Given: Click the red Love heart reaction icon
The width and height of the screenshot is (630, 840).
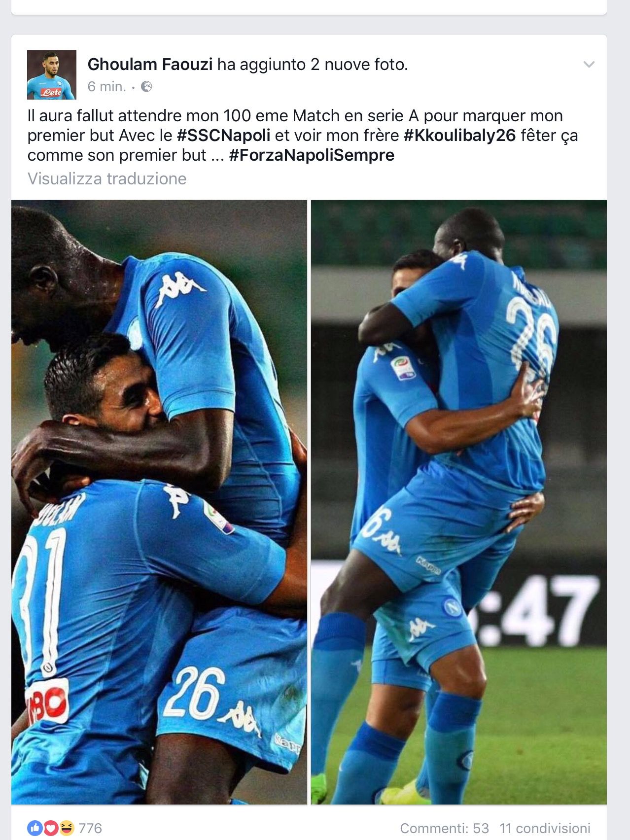Looking at the screenshot, I should pos(50,828).
